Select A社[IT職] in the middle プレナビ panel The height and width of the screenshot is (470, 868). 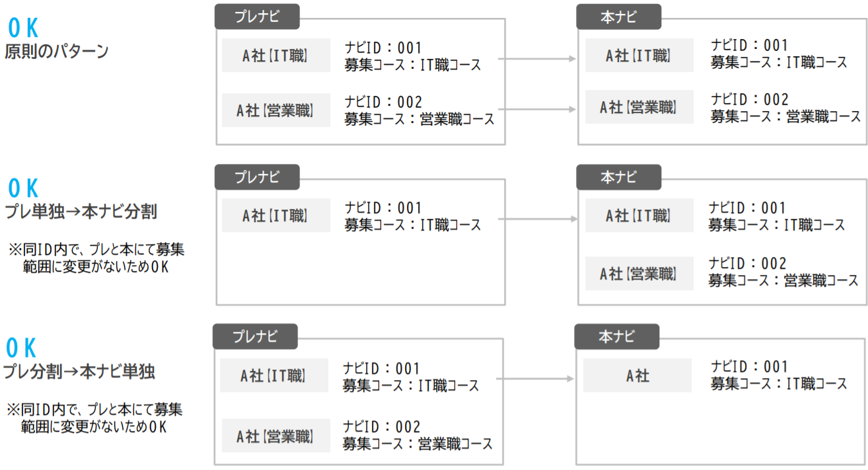[275, 215]
